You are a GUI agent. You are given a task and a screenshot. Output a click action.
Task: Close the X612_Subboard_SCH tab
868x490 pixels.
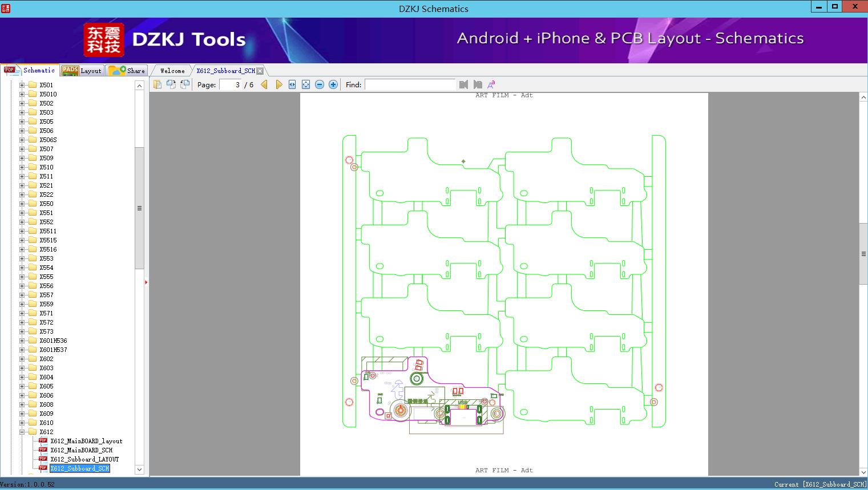pos(260,71)
